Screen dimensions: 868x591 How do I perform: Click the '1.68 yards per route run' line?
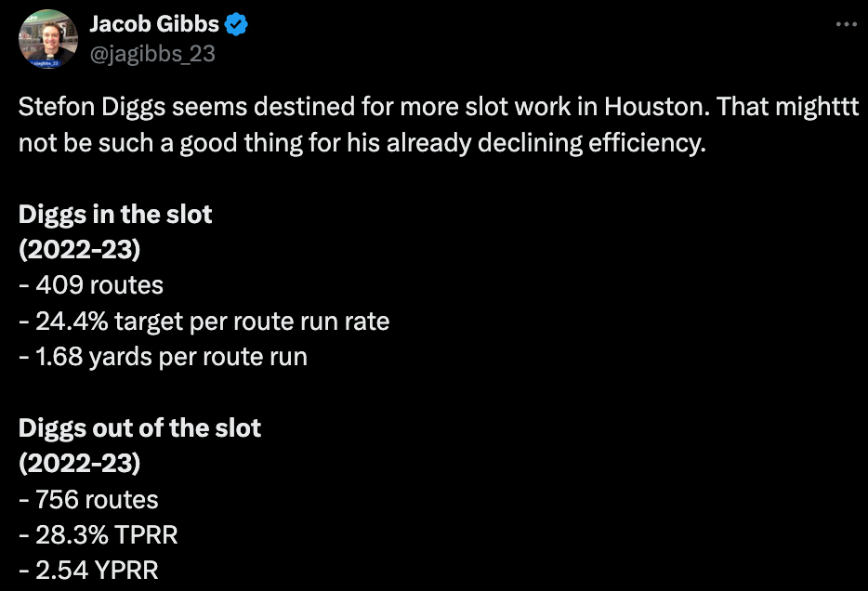(164, 357)
